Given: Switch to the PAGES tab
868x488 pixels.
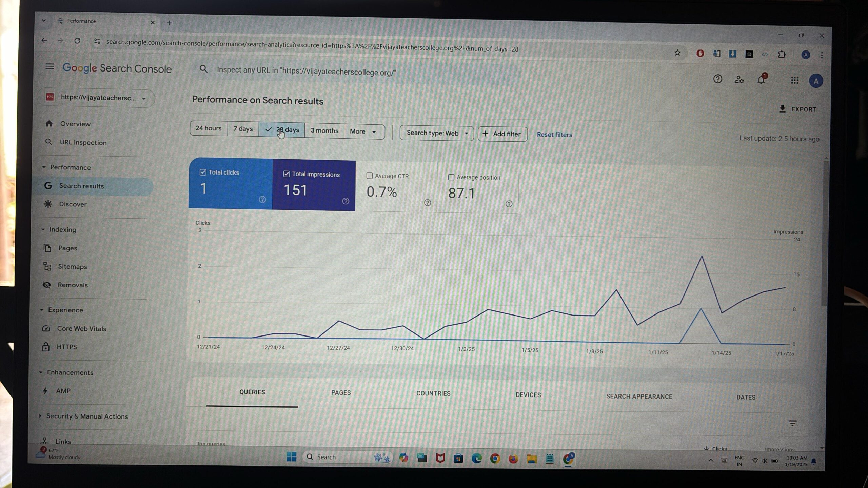Looking at the screenshot, I should coord(341,393).
